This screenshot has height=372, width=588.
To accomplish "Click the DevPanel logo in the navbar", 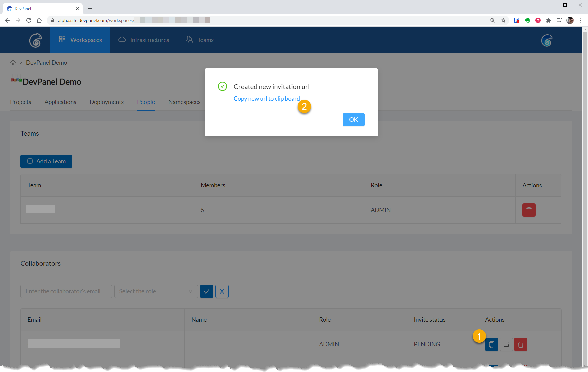I will pos(35,40).
